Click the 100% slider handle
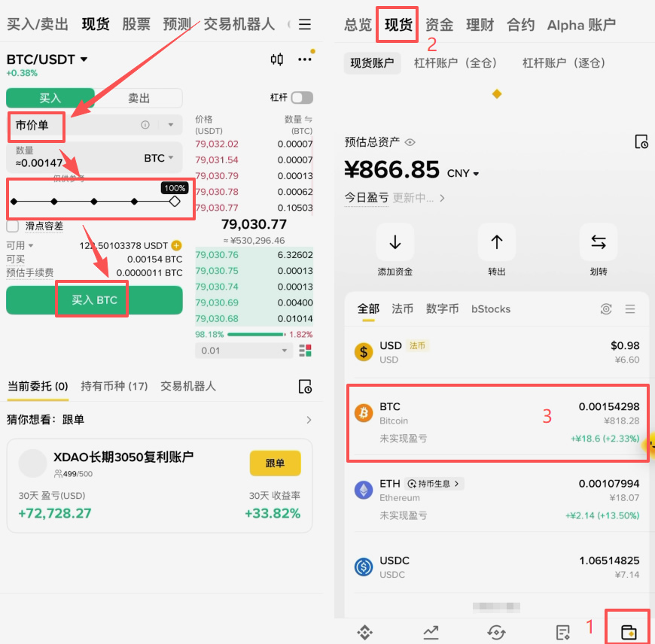Viewport: 655px width, 644px height. (x=175, y=202)
